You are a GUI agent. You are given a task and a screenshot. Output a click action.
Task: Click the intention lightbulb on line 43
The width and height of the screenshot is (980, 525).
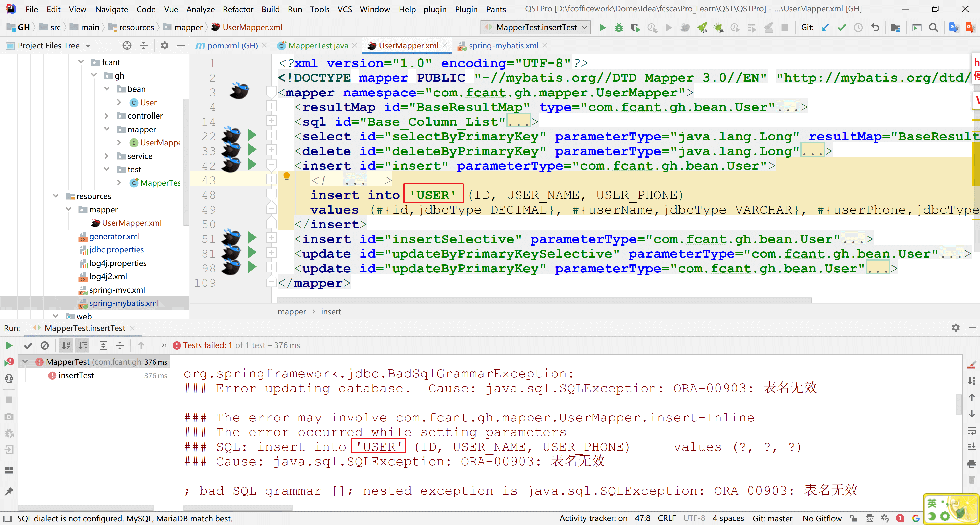[x=286, y=176]
